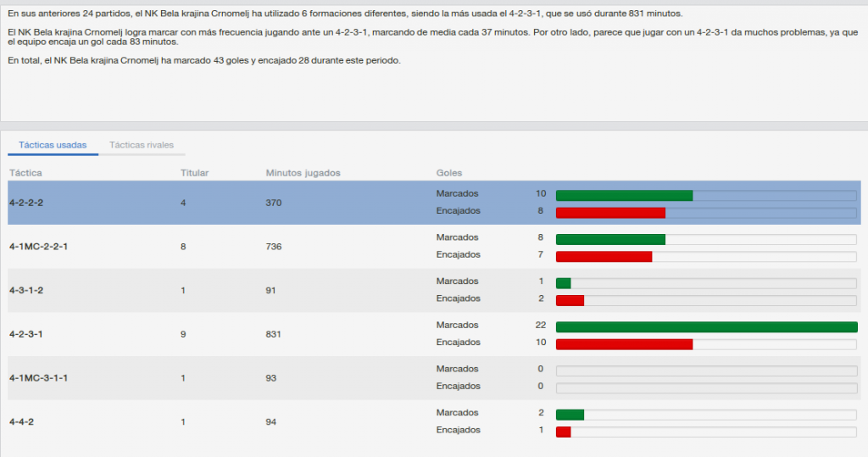Sort by the Táctica column header
This screenshot has height=457, width=868.
tap(25, 173)
